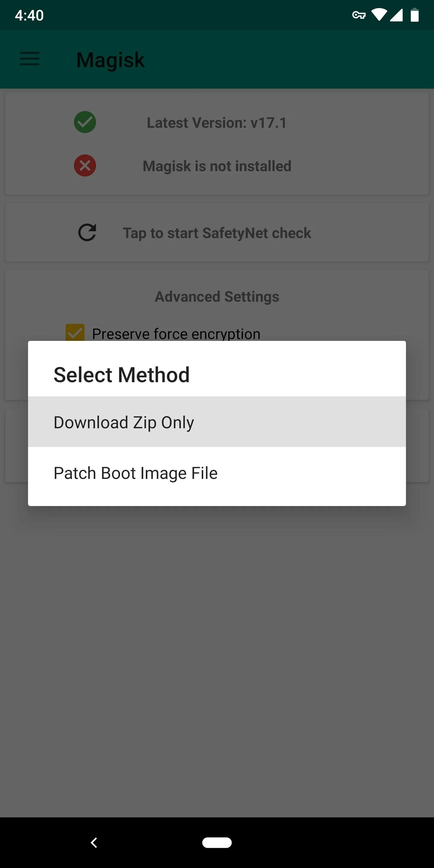
Task: Tap the Wi-Fi status bar icon
Action: click(x=379, y=15)
